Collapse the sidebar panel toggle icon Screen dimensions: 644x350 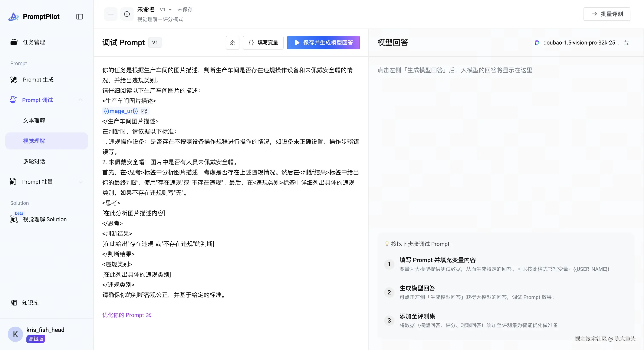[x=79, y=17]
